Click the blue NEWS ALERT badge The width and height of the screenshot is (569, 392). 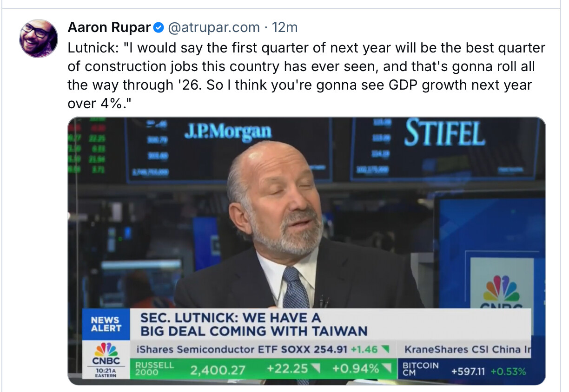click(106, 324)
